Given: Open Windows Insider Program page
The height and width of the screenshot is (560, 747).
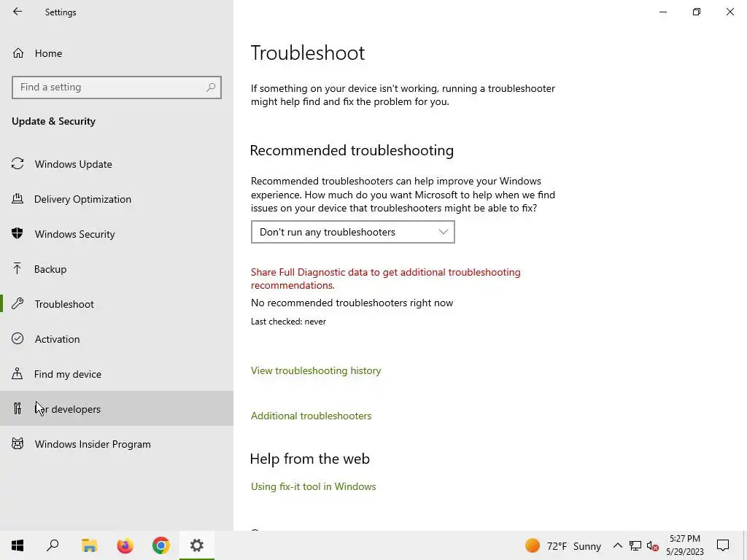Looking at the screenshot, I should click(x=117, y=444).
